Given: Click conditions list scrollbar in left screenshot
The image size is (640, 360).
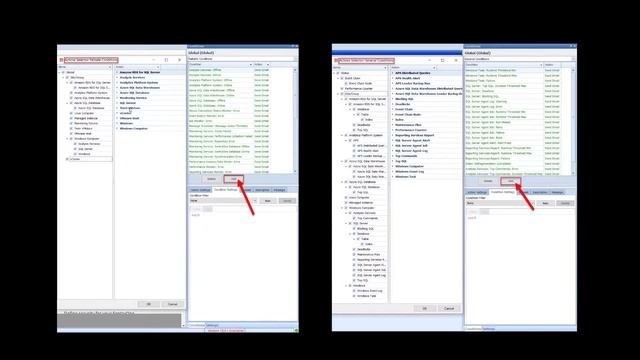Looking at the screenshot, I should coord(295,120).
